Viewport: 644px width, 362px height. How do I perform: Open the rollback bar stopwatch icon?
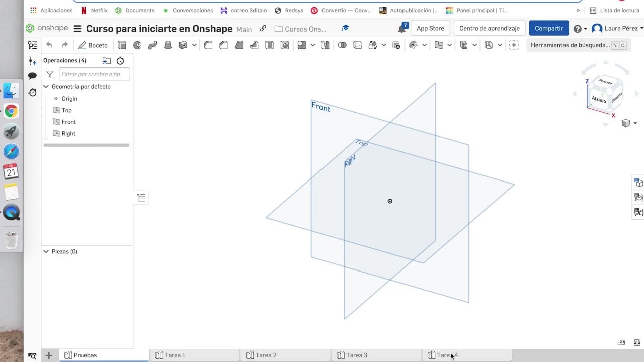120,61
